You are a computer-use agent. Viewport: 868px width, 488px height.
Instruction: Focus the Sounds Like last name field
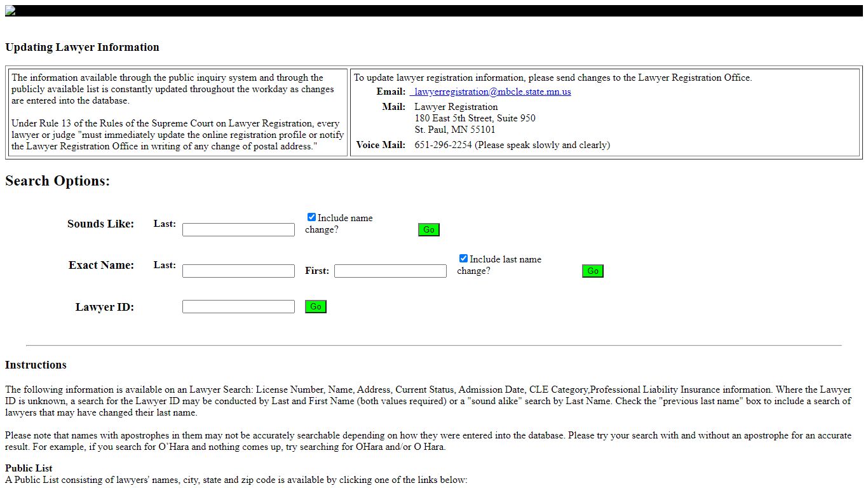click(238, 229)
